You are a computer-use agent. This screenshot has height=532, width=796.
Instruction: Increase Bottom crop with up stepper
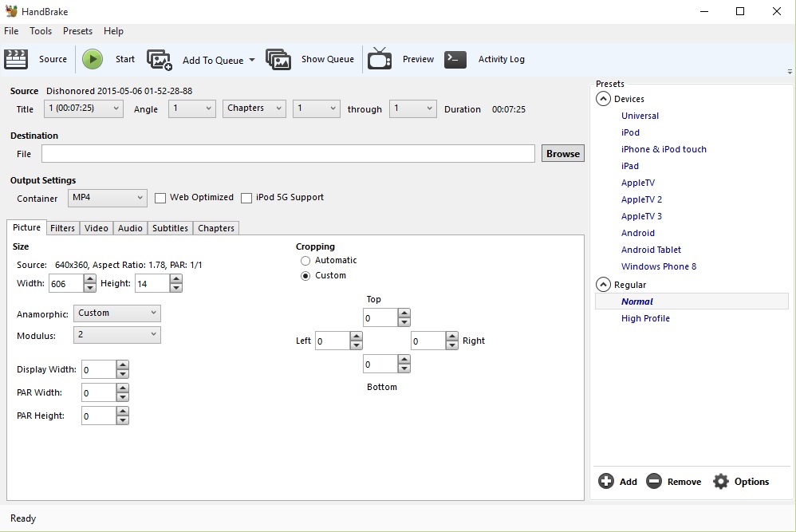[x=404, y=360]
